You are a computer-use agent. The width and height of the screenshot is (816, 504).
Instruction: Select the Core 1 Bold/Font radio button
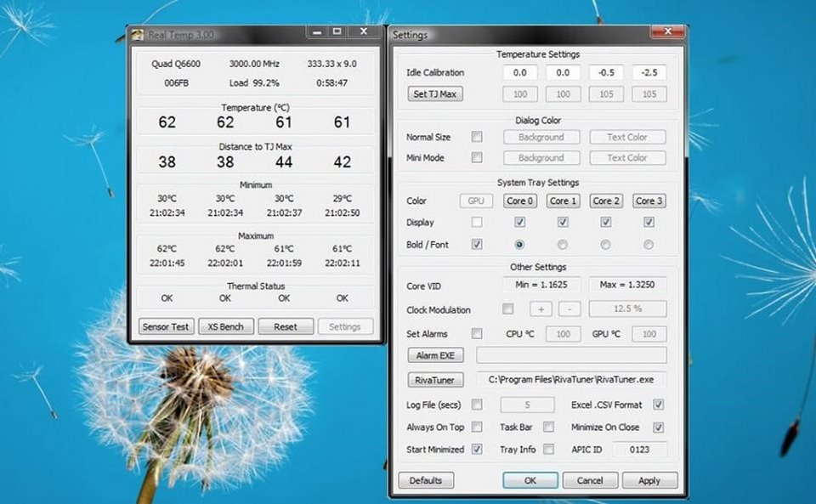[563, 245]
